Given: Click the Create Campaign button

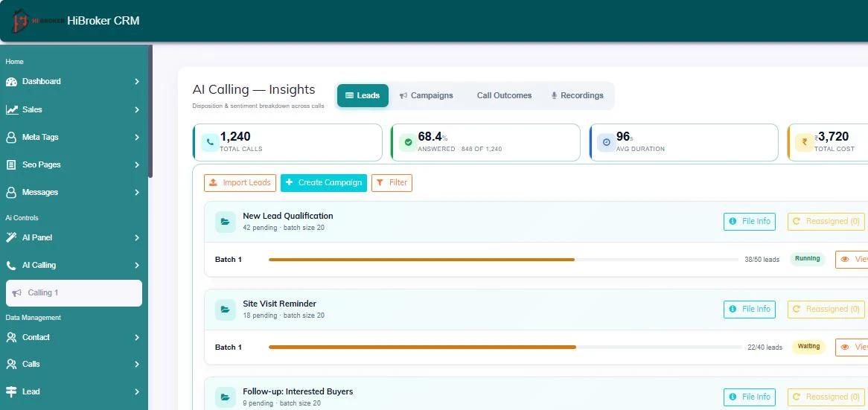Looking at the screenshot, I should (324, 182).
